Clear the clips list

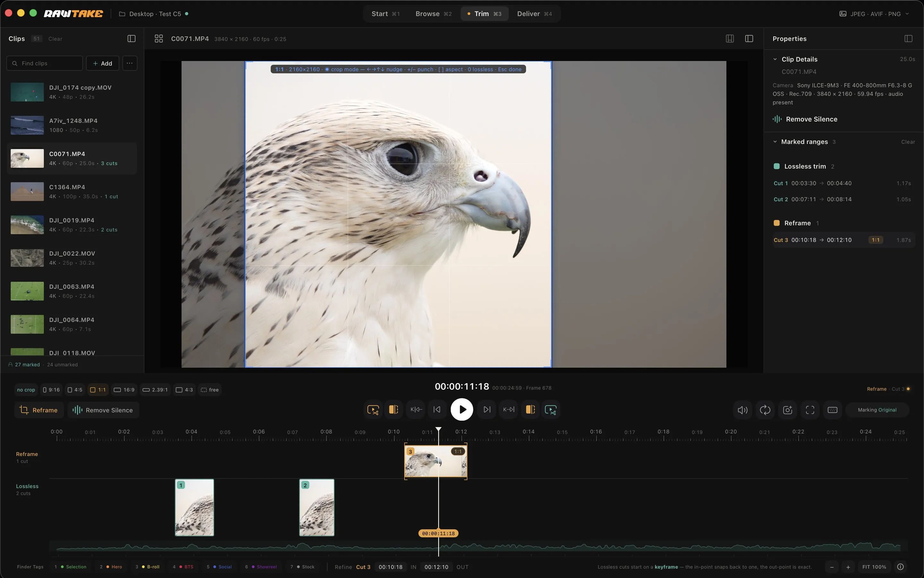click(56, 39)
